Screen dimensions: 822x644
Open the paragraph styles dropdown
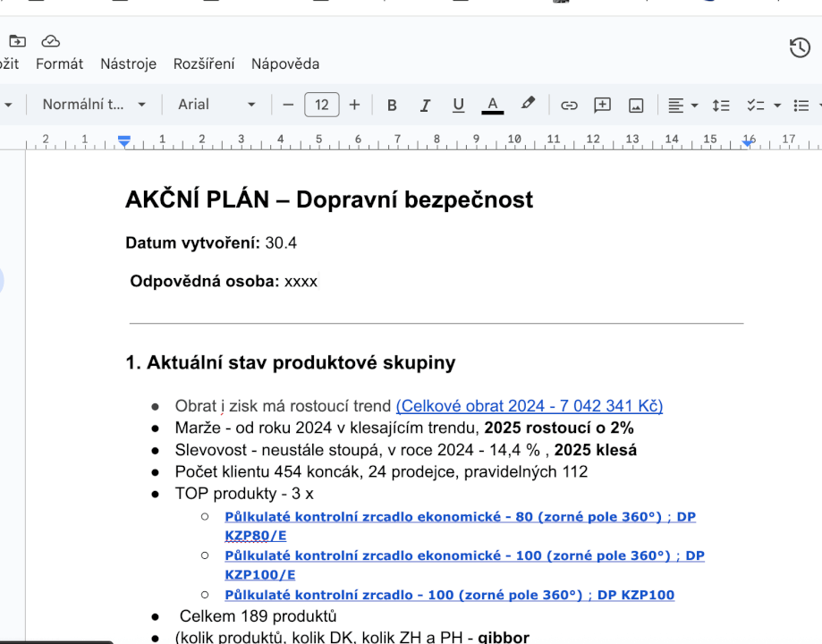[x=94, y=105]
